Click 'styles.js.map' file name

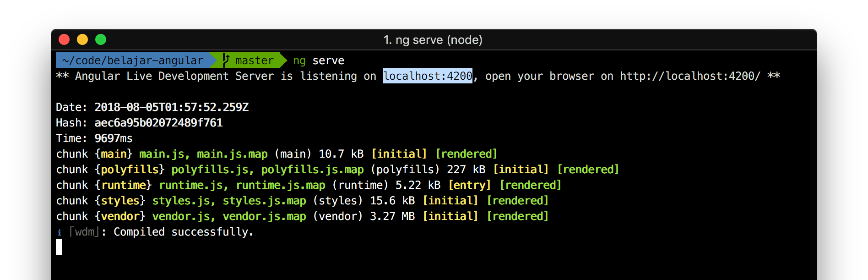[x=264, y=201]
